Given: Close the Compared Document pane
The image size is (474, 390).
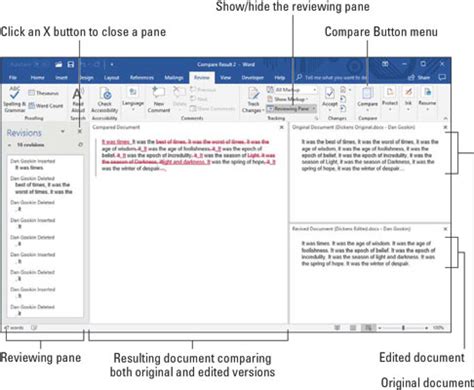Looking at the screenshot, I should click(x=282, y=127).
